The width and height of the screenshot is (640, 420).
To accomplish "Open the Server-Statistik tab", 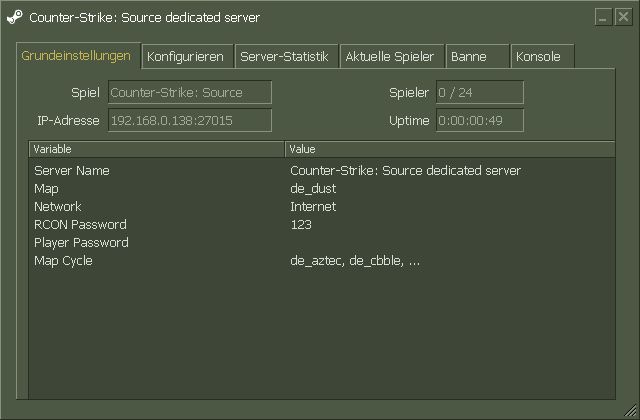I will 284,57.
